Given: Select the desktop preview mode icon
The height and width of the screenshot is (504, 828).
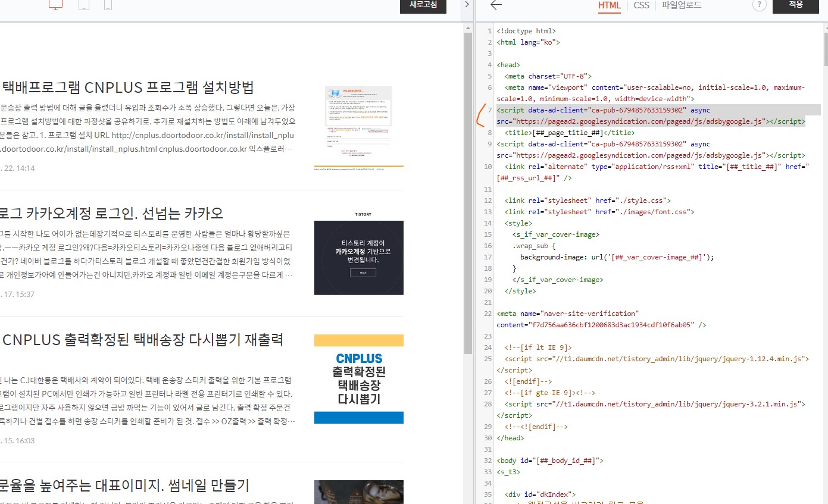Looking at the screenshot, I should (x=55, y=5).
